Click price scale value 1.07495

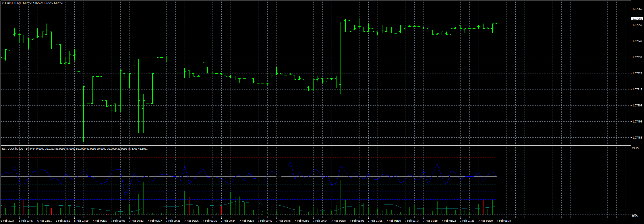pos(637,122)
